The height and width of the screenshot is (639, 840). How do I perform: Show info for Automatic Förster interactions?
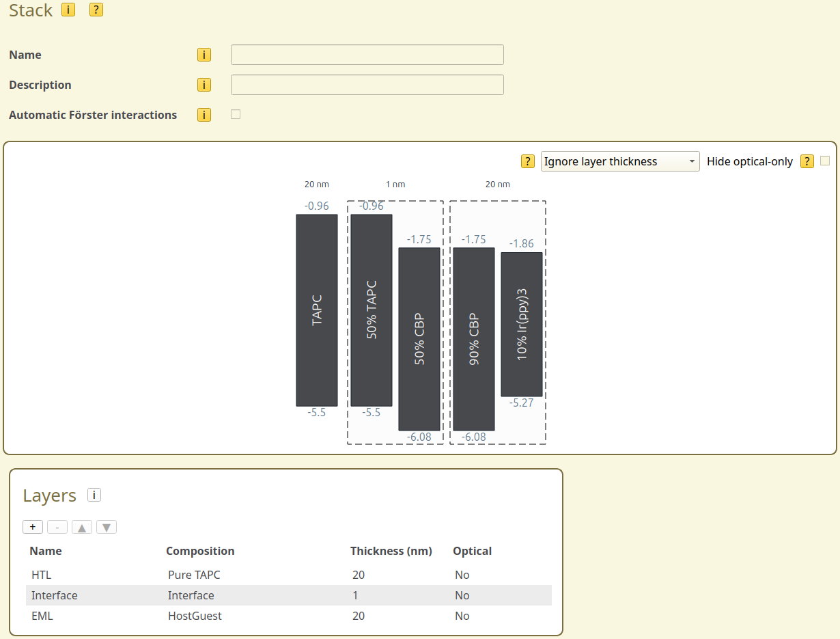click(204, 115)
